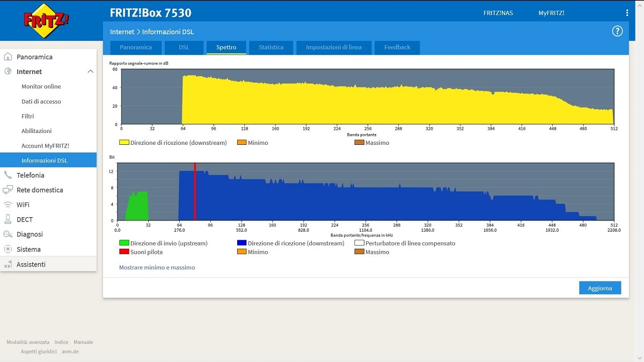
Task: Open the avm.de footer link
Action: pyautogui.click(x=70, y=352)
